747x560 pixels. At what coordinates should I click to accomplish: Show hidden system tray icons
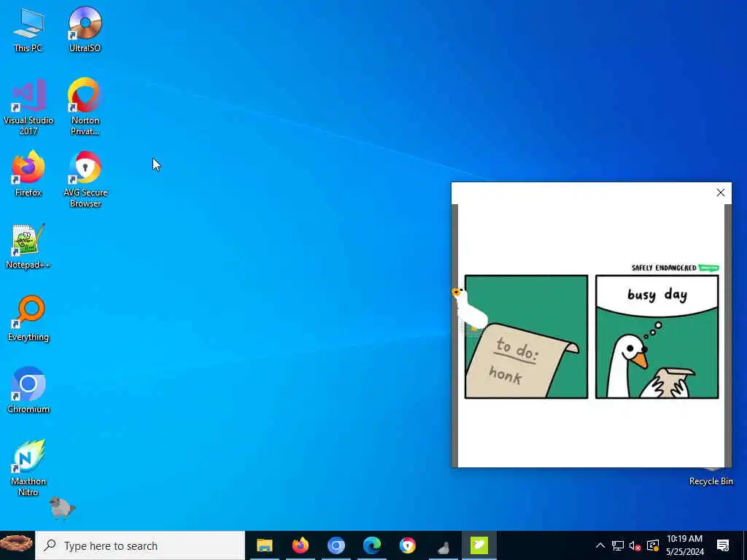[x=600, y=545]
